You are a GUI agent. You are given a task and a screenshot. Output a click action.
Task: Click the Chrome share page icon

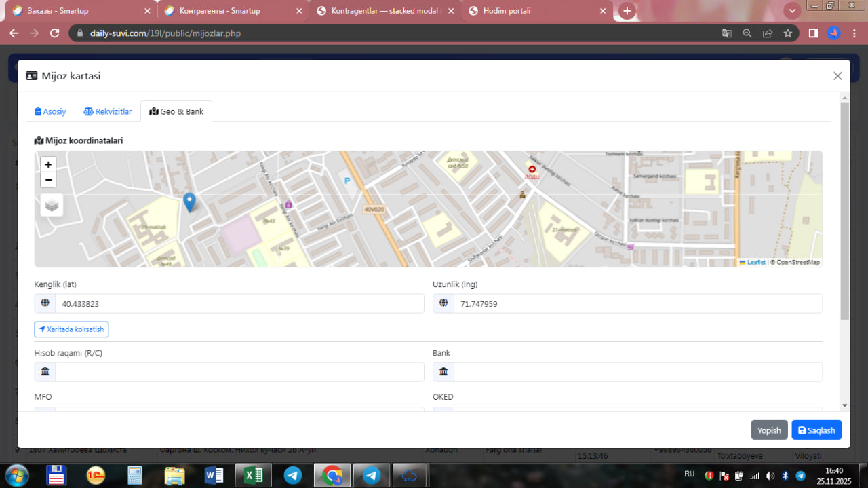click(768, 33)
